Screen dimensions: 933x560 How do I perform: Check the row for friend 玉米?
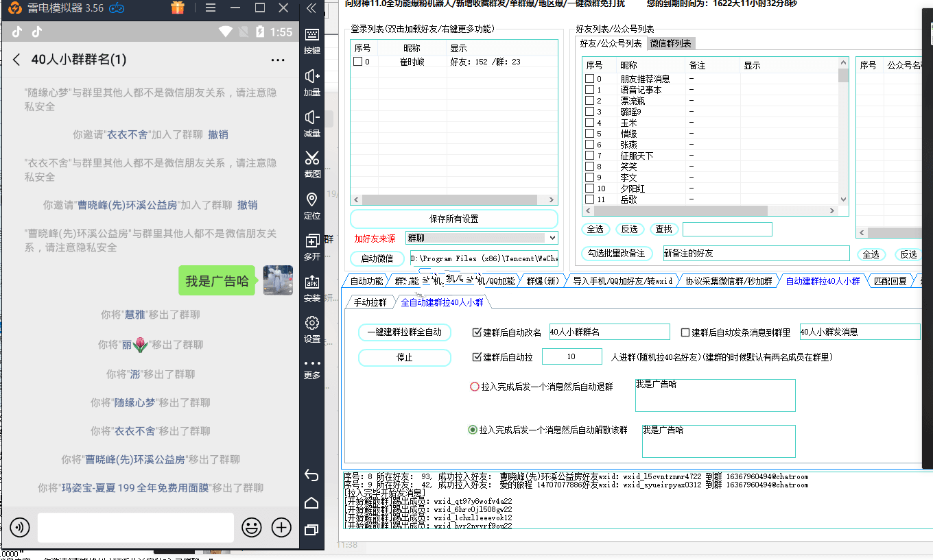click(589, 123)
